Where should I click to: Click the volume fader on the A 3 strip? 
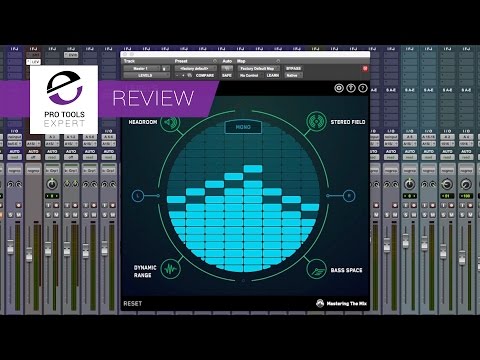pyautogui.click(x=48, y=249)
